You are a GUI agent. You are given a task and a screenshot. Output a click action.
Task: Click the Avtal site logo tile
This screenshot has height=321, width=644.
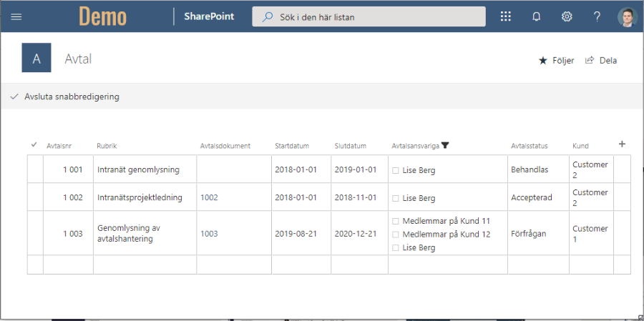[36, 59]
